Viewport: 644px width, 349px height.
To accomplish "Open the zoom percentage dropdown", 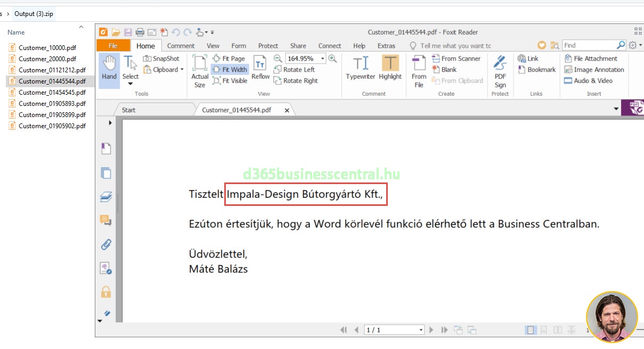I will pyautogui.click(x=322, y=59).
